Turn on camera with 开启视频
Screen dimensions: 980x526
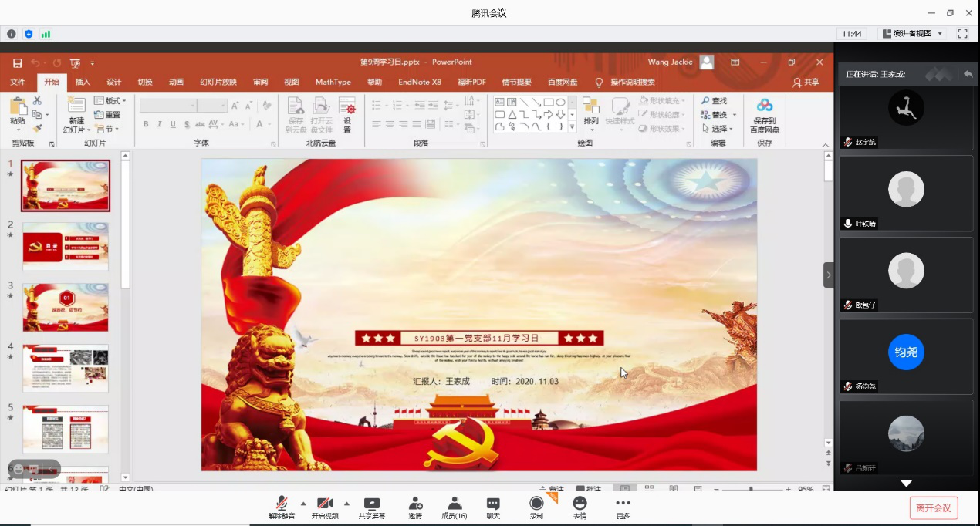[325, 504]
